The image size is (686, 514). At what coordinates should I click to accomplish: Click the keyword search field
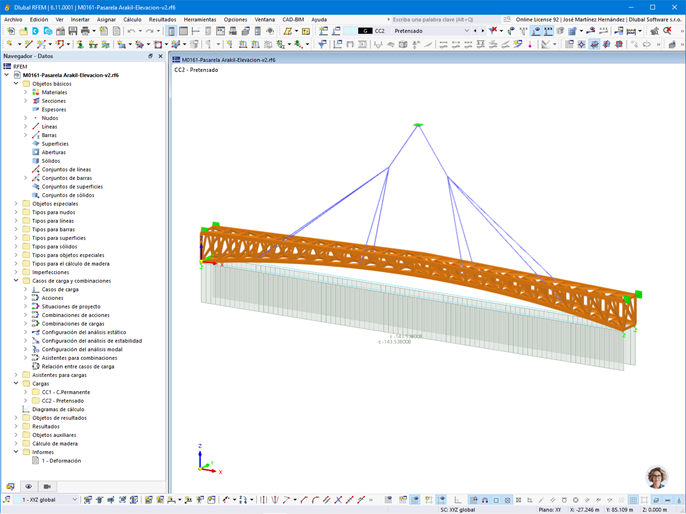tap(445, 19)
